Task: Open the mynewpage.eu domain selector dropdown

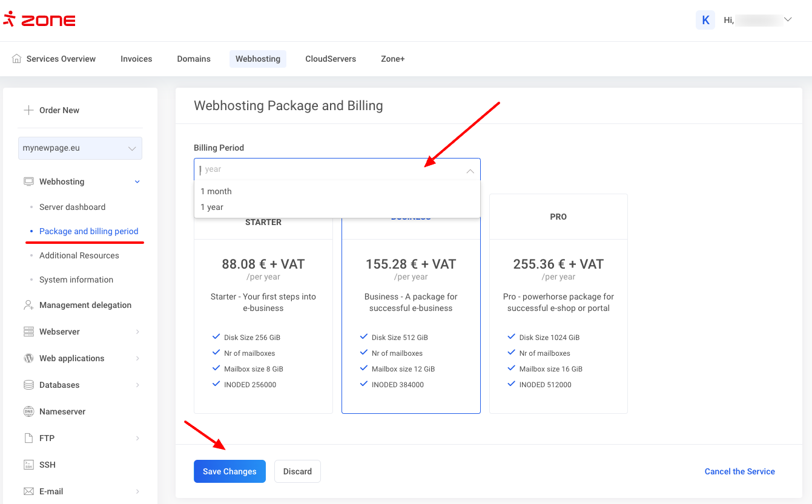Action: pyautogui.click(x=80, y=148)
